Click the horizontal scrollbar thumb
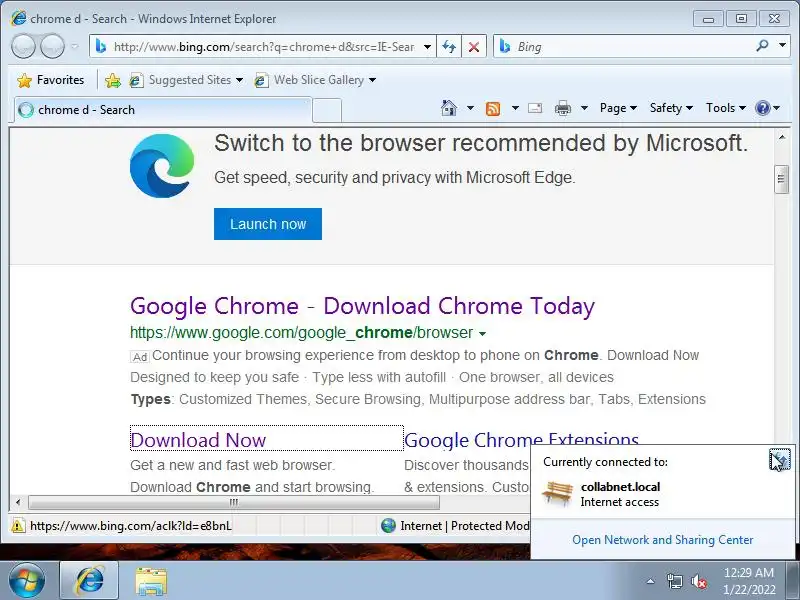 click(x=234, y=503)
